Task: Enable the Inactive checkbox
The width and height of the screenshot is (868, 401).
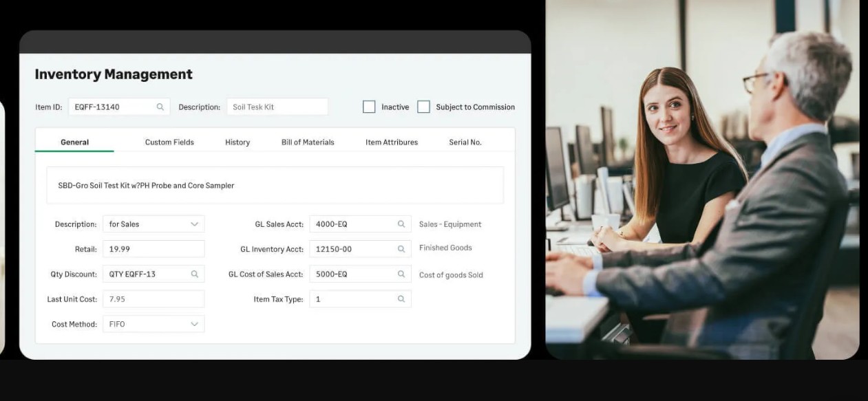Action: coord(369,107)
